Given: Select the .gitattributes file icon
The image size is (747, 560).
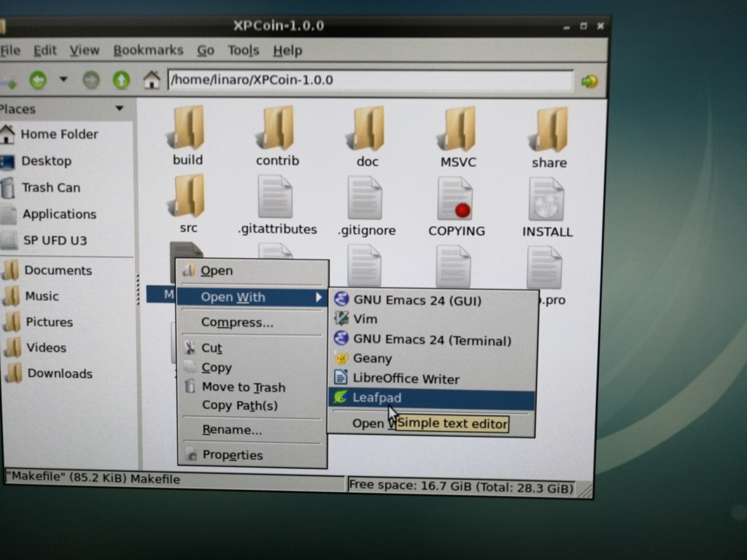Looking at the screenshot, I should tap(276, 198).
